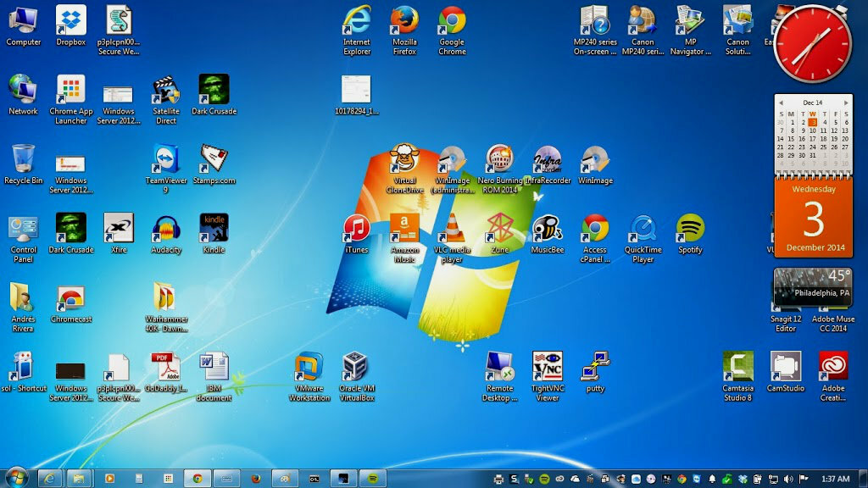Launch Audacity from the desktop
The height and width of the screenshot is (488, 868).
[166, 234]
